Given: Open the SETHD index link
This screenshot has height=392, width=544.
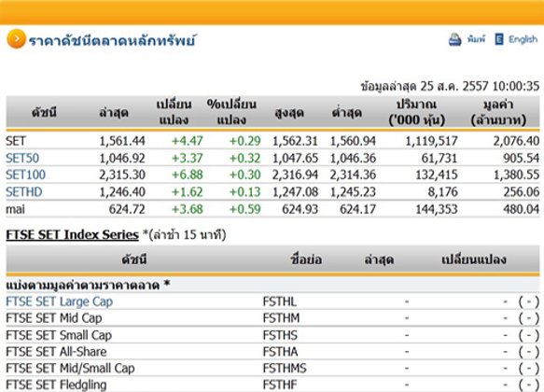Looking at the screenshot, I should pyautogui.click(x=24, y=192).
